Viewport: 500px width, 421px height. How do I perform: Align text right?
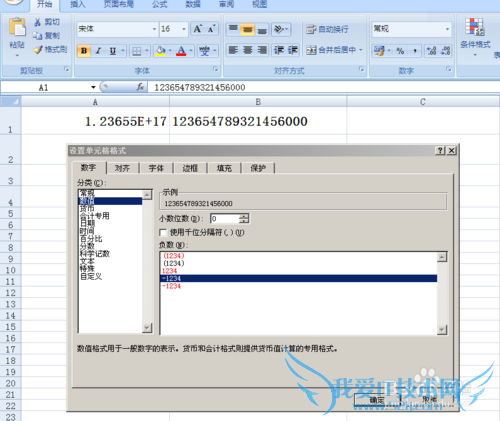point(262,50)
